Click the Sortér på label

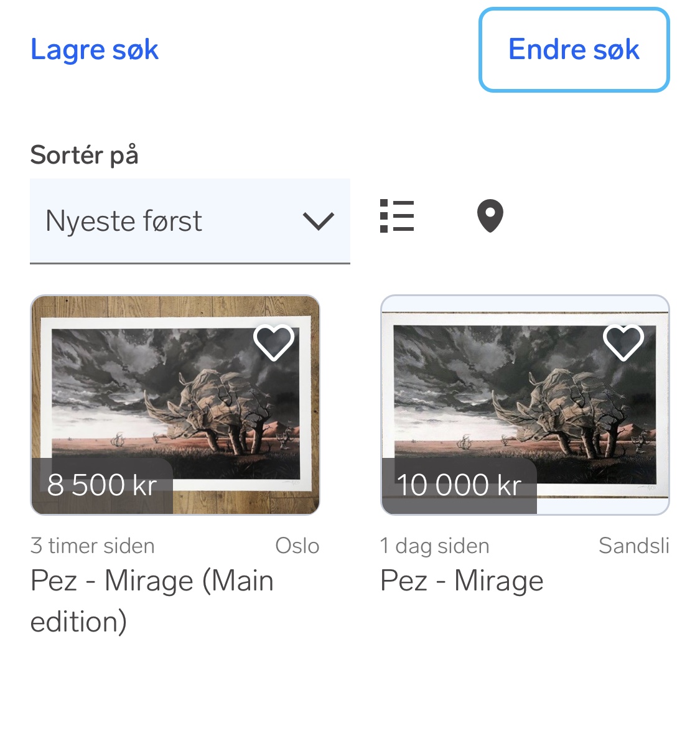pyautogui.click(x=84, y=155)
